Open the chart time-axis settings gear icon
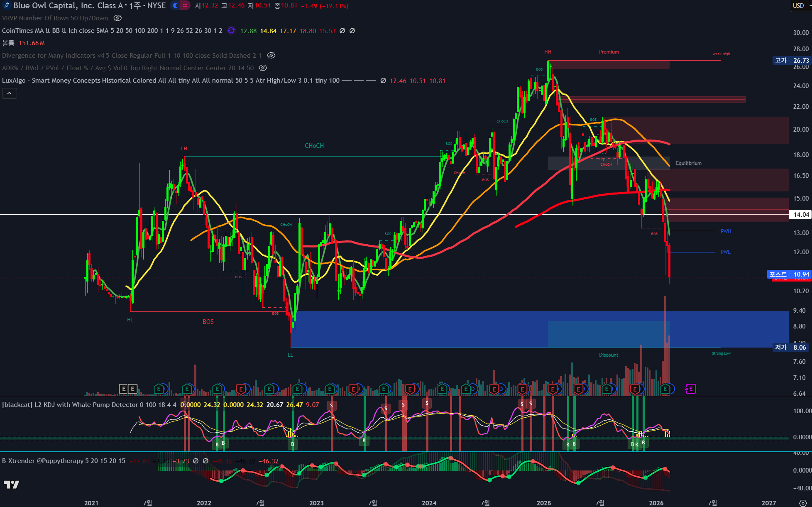Screen dimensions: 812x507 (803, 503)
